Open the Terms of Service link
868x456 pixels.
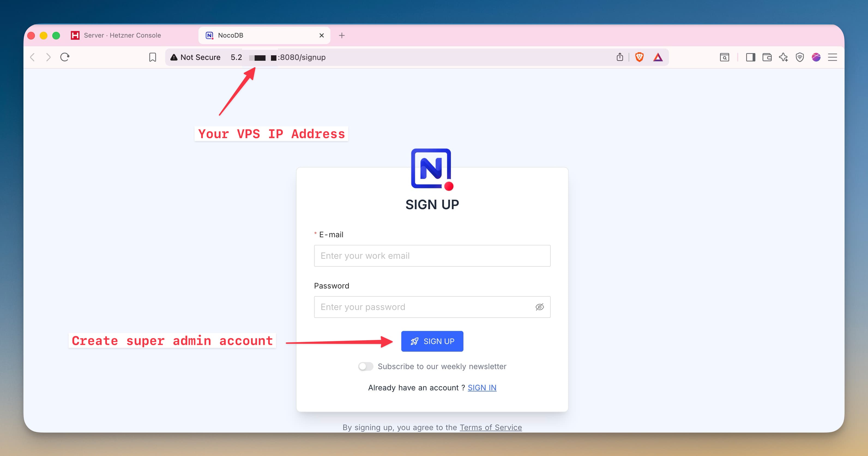(491, 427)
